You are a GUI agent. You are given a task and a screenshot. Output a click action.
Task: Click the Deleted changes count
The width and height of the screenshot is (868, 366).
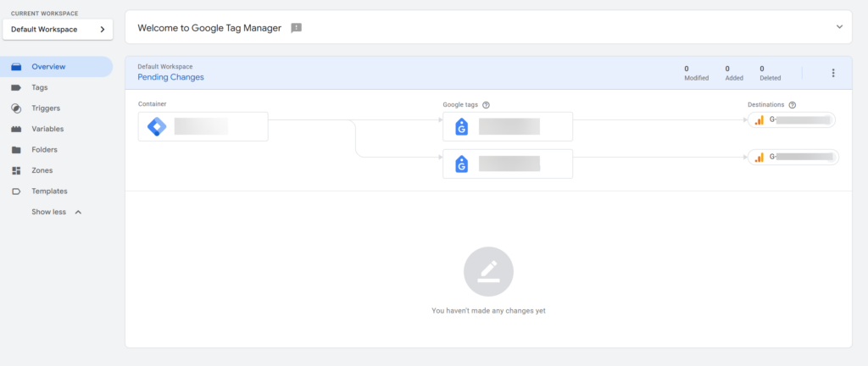[x=770, y=73]
